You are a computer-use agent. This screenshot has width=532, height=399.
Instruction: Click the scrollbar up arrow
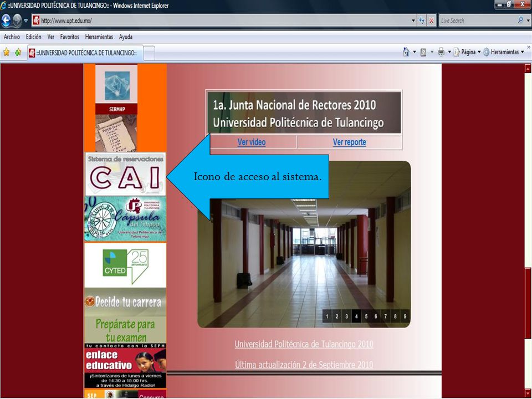point(528,68)
